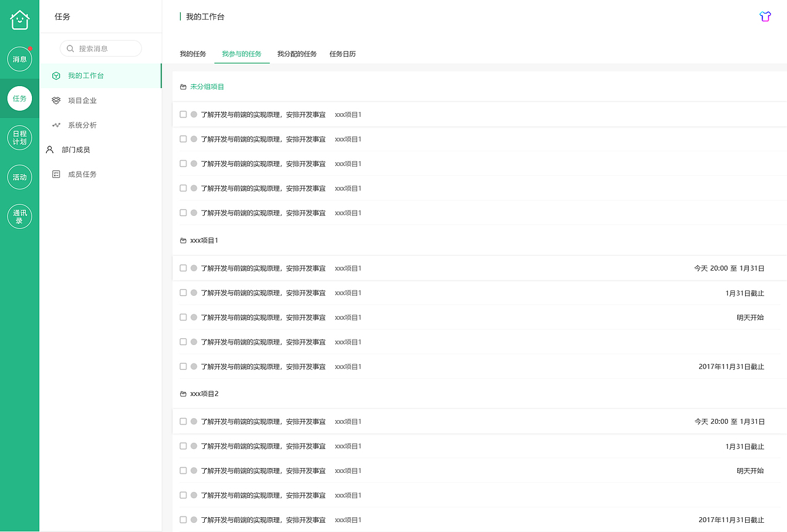Tick checkbox of xxx项目1 group's 明天开始 row

pos(183,317)
